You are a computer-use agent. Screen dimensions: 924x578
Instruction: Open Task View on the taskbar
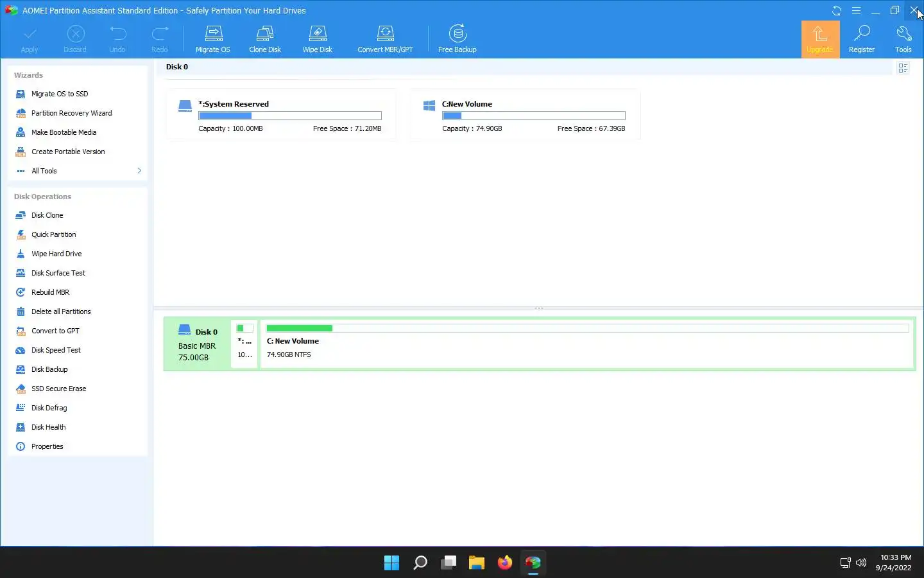(448, 563)
